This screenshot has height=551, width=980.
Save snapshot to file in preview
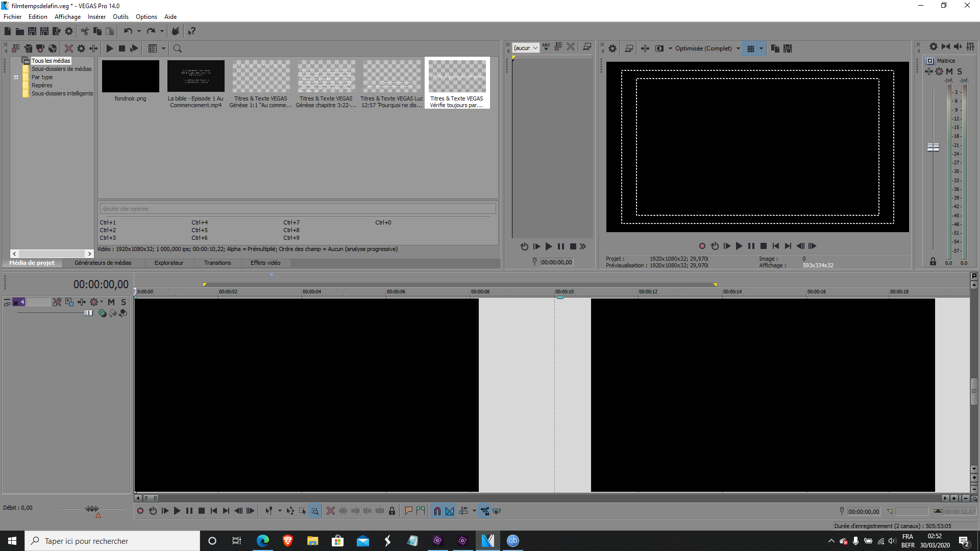click(x=788, y=48)
